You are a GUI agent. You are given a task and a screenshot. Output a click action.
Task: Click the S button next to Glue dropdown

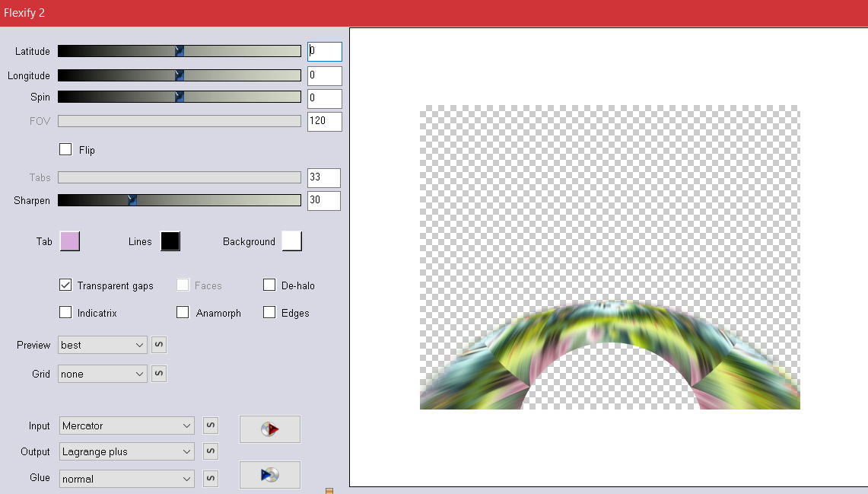point(211,478)
